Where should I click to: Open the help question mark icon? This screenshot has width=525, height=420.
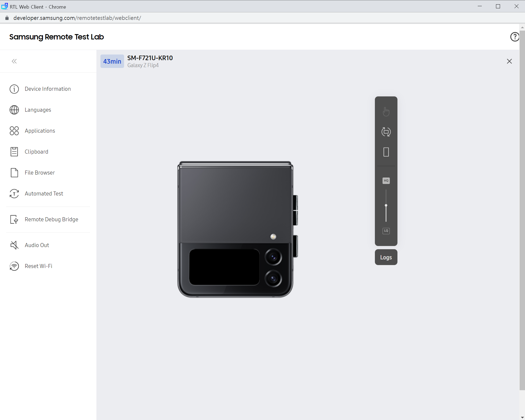(514, 37)
